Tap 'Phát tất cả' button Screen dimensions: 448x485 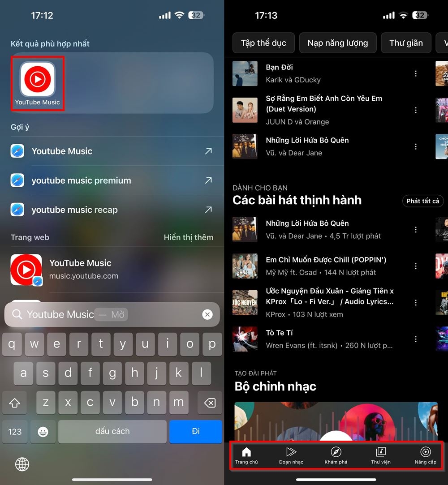coord(422,201)
